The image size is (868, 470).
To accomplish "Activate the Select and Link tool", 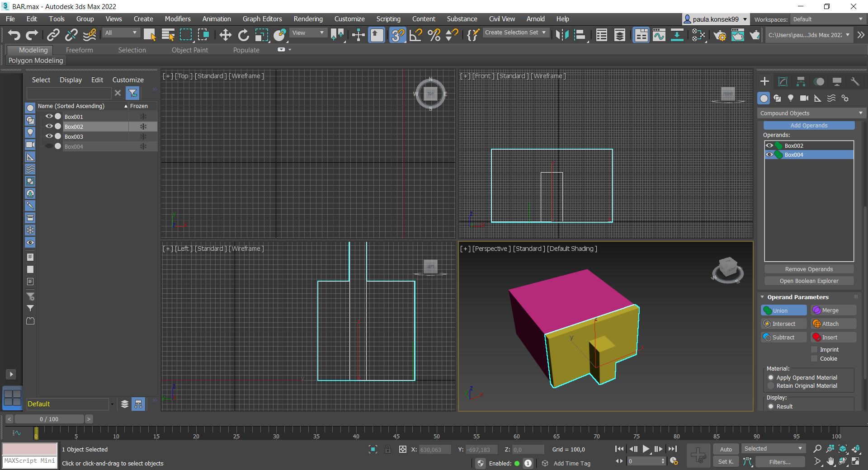I will [53, 35].
